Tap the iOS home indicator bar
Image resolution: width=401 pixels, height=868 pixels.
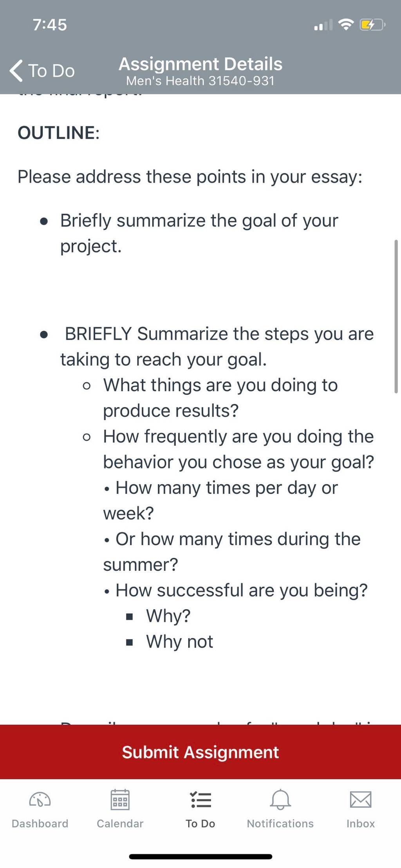(200, 857)
